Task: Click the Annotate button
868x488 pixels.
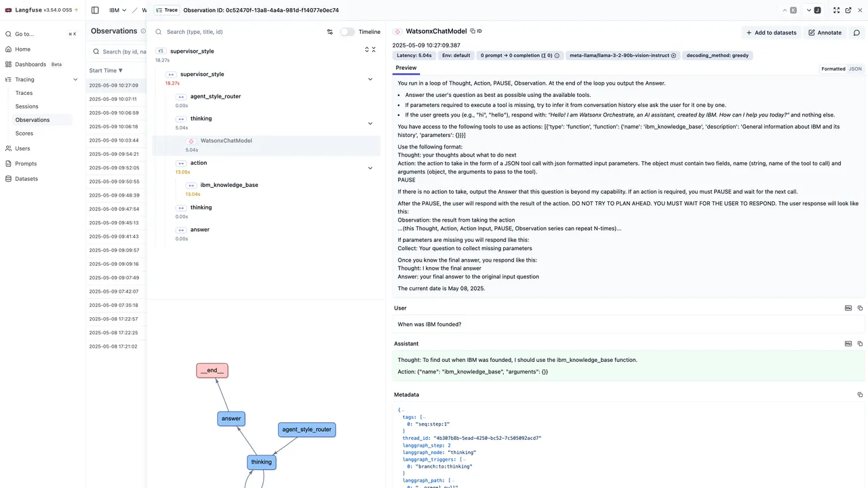Action: (x=825, y=33)
